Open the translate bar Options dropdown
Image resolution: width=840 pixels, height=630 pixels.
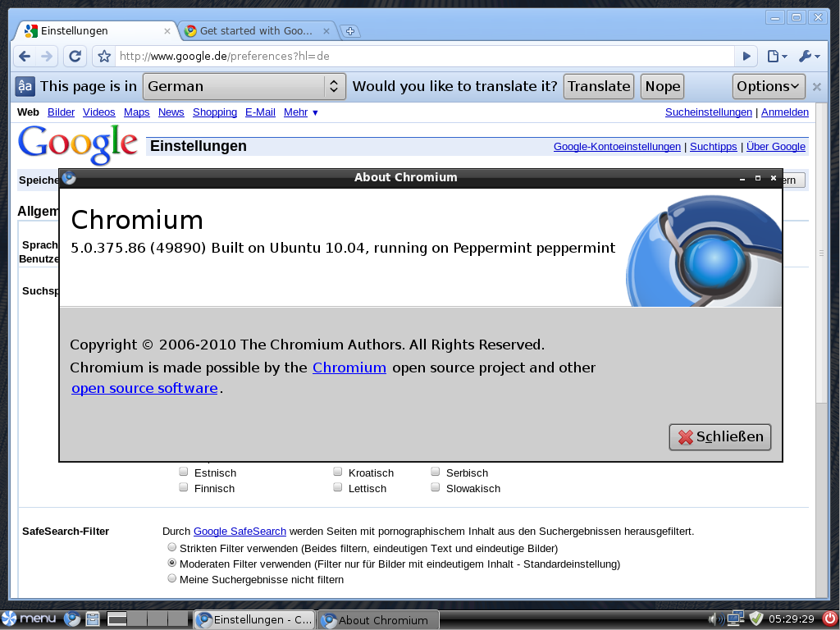point(769,86)
